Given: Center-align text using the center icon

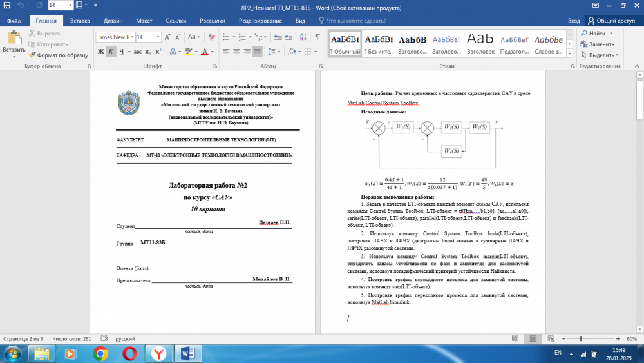Looking at the screenshot, I should (x=236, y=52).
